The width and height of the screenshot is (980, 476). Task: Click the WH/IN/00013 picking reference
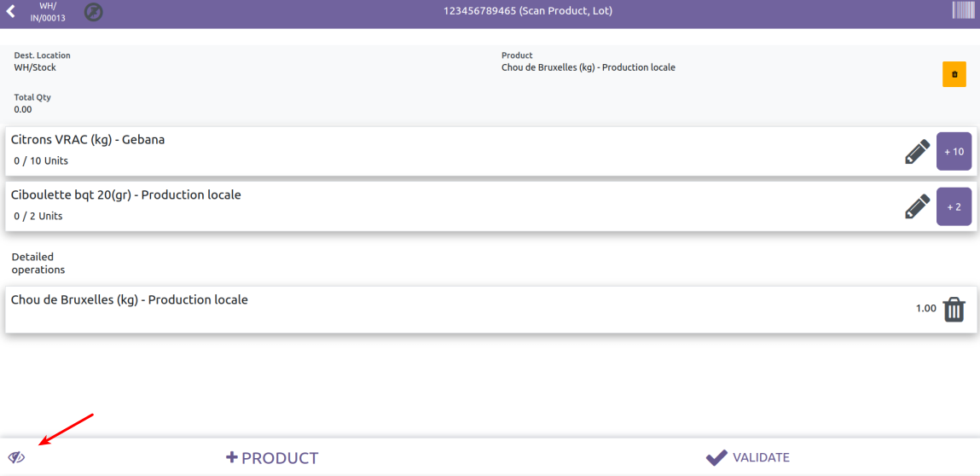48,12
